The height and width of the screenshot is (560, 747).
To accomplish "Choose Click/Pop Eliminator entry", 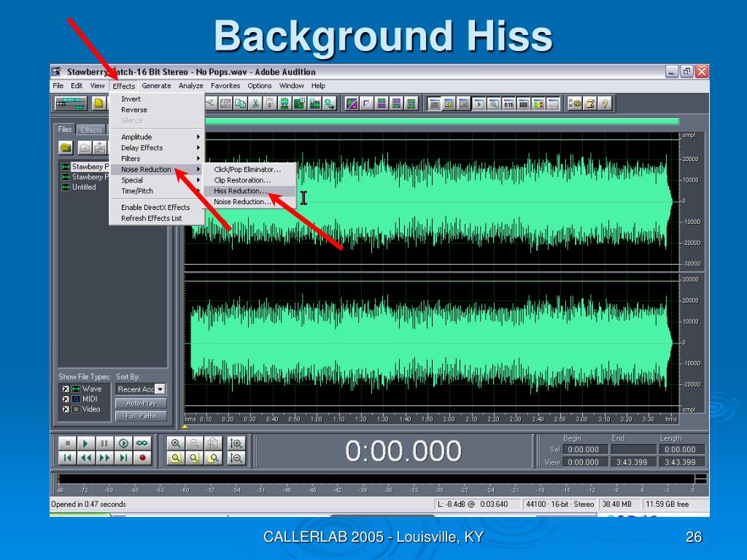I will [249, 169].
